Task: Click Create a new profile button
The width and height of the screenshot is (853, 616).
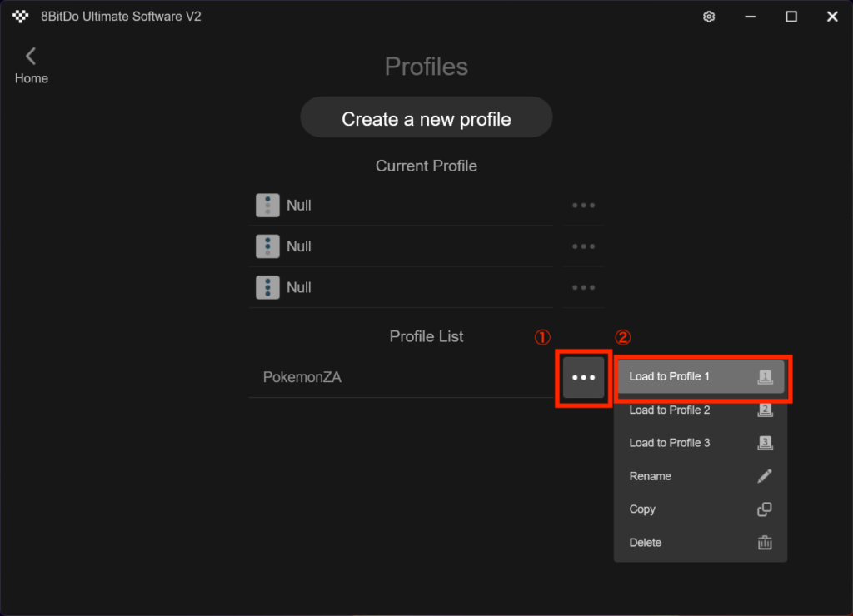Action: point(426,118)
